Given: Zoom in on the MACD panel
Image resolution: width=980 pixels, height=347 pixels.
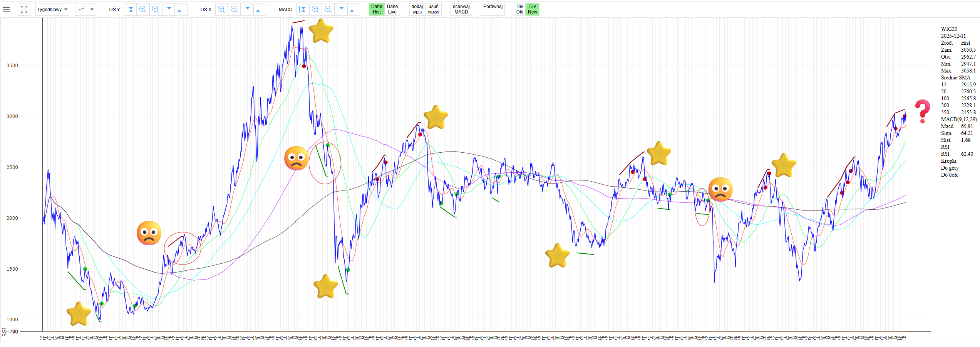Looking at the screenshot, I should click(315, 9).
